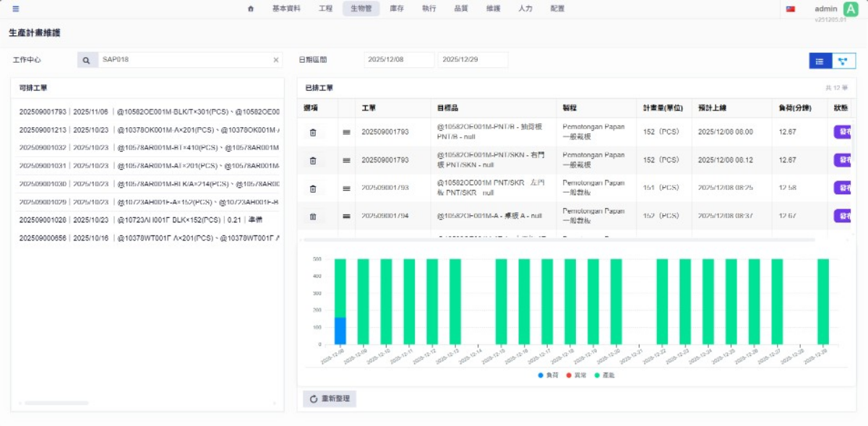Click the hamburger menu icon at top-left
The image size is (868, 426).
pyautogui.click(x=16, y=9)
